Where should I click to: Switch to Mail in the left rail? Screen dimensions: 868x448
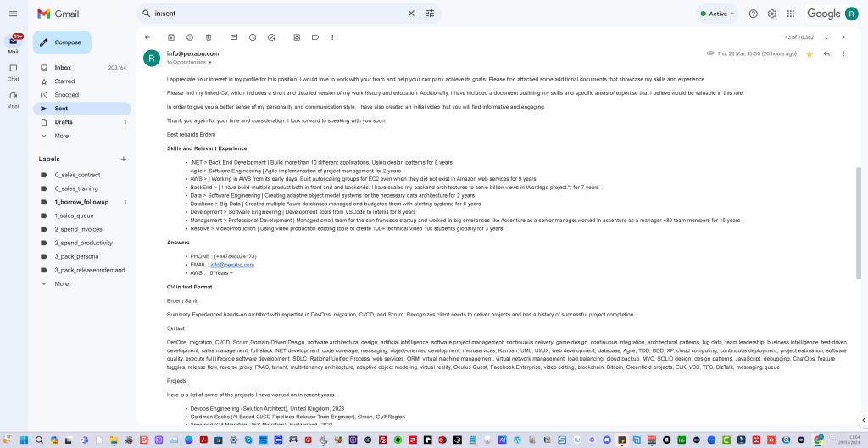point(14,44)
